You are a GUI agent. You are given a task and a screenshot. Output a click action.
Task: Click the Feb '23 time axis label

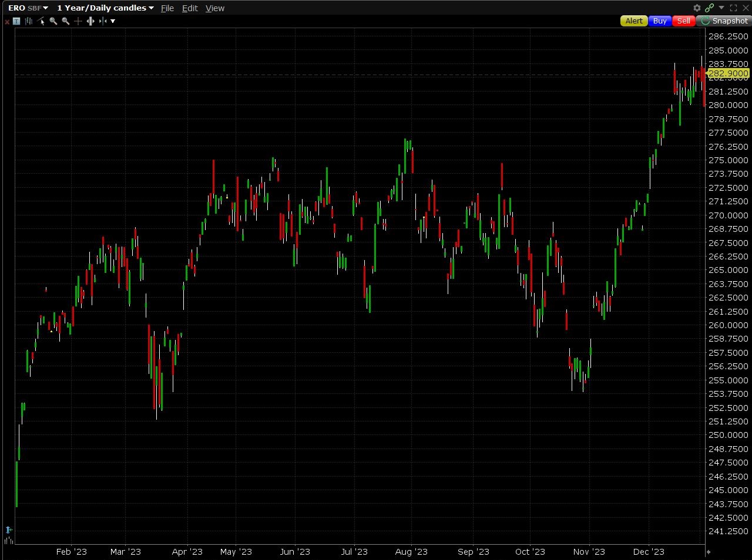click(x=72, y=552)
